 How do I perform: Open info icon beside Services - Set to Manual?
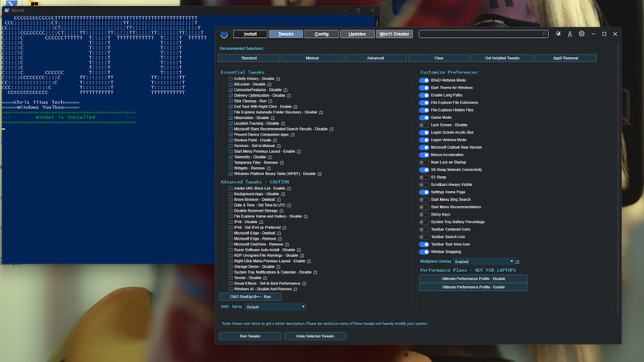click(278, 145)
